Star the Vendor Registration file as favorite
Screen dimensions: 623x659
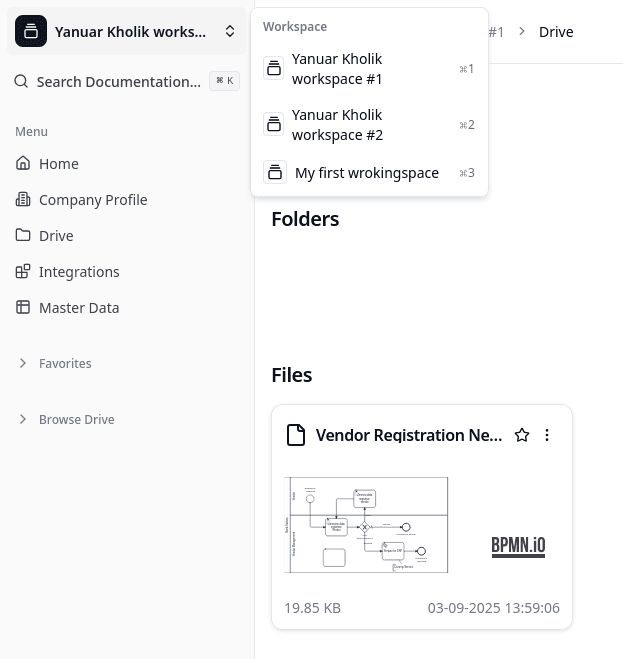(x=521, y=435)
